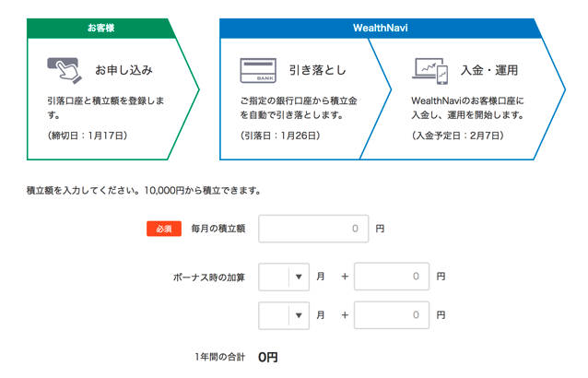Click the hand-tap icon beside お申し込み
The image size is (588, 378).
65,70
